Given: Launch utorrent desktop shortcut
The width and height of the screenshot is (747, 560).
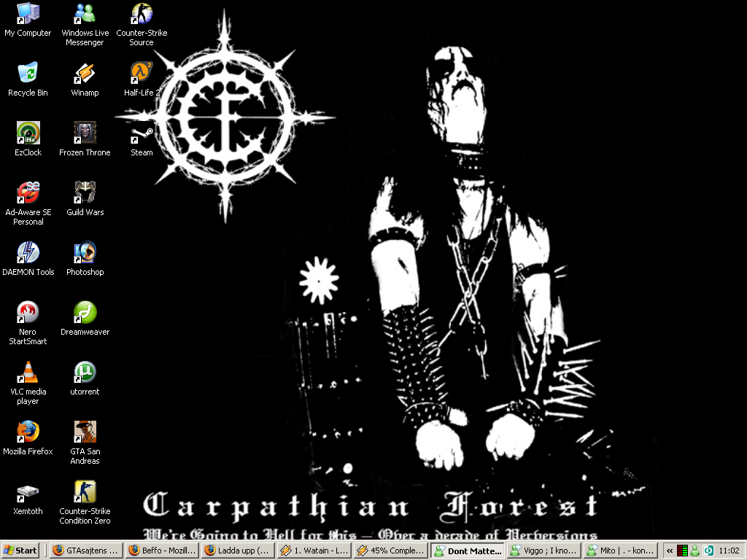Looking at the screenshot, I should click(x=85, y=378).
